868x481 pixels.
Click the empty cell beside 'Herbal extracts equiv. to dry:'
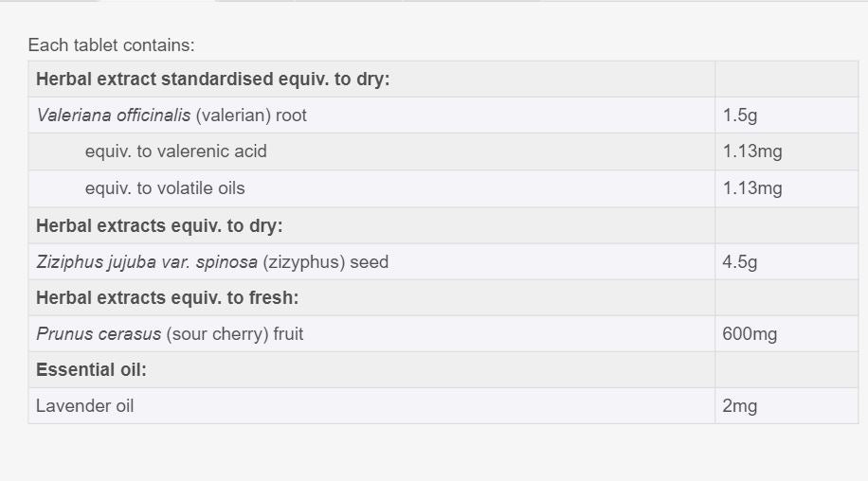[x=785, y=225]
